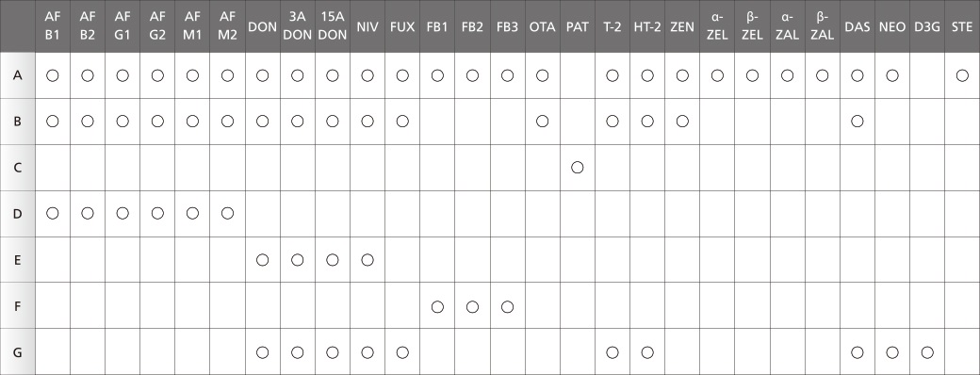Click the circle in row C under PAT
The height and width of the screenshot is (375, 980).
coord(578,168)
